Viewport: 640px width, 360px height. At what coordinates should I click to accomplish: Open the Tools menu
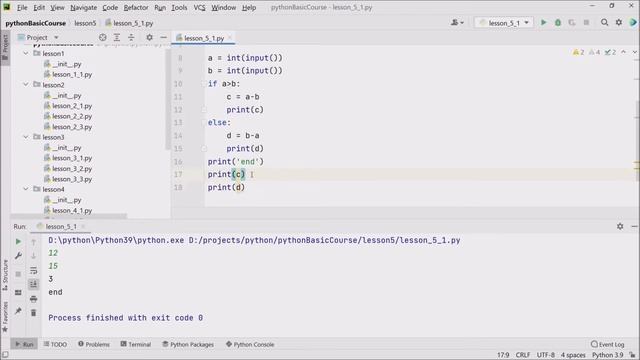[x=179, y=7]
